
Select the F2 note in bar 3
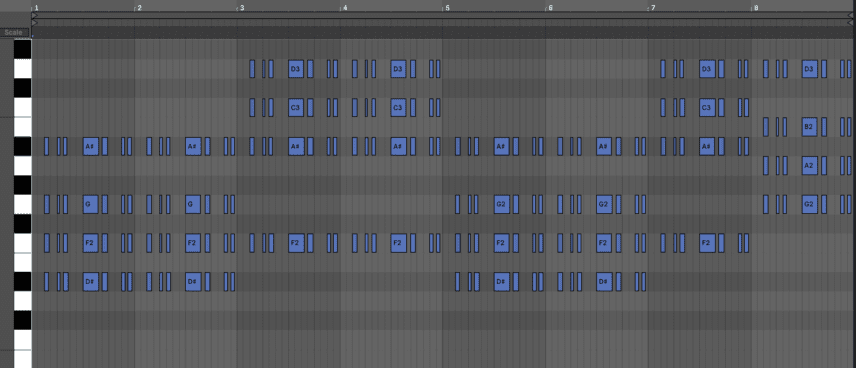(x=296, y=243)
